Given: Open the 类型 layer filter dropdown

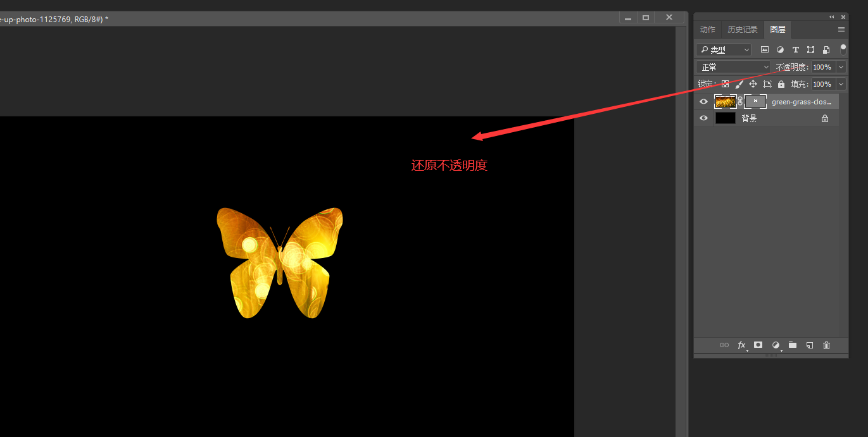Looking at the screenshot, I should (724, 49).
